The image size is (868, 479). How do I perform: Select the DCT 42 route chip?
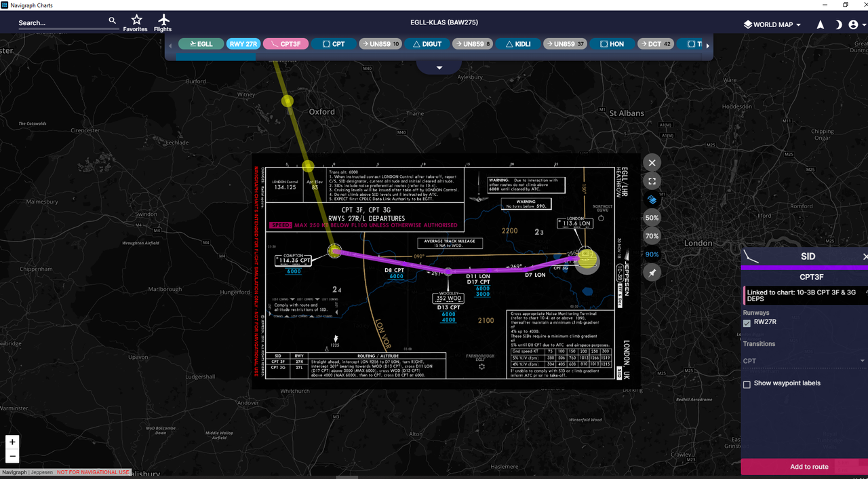[x=654, y=44]
